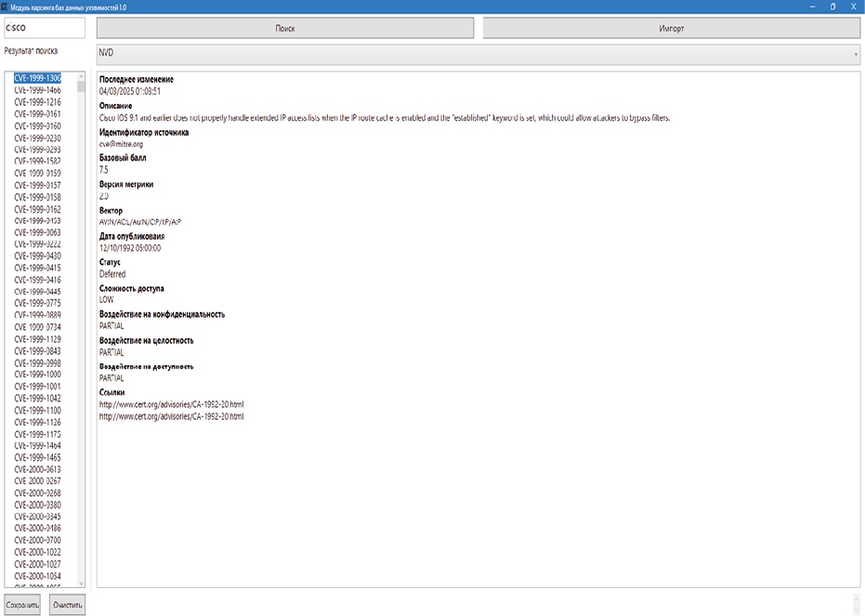Click the CVE-2000-0700 row
Image resolution: width=865 pixels, height=616 pixels.
tap(37, 540)
